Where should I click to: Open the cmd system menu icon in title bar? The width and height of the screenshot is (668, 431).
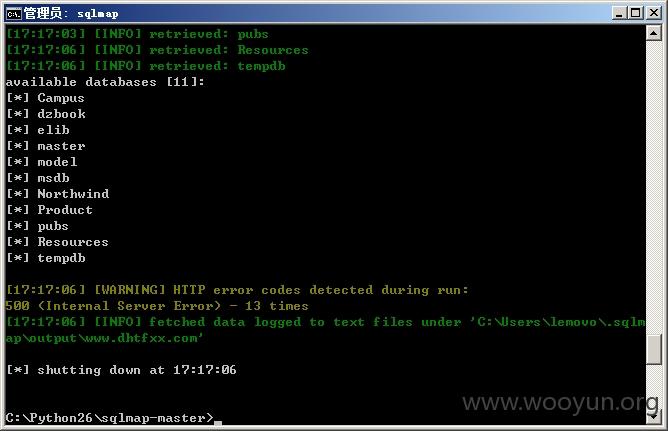coord(14,14)
